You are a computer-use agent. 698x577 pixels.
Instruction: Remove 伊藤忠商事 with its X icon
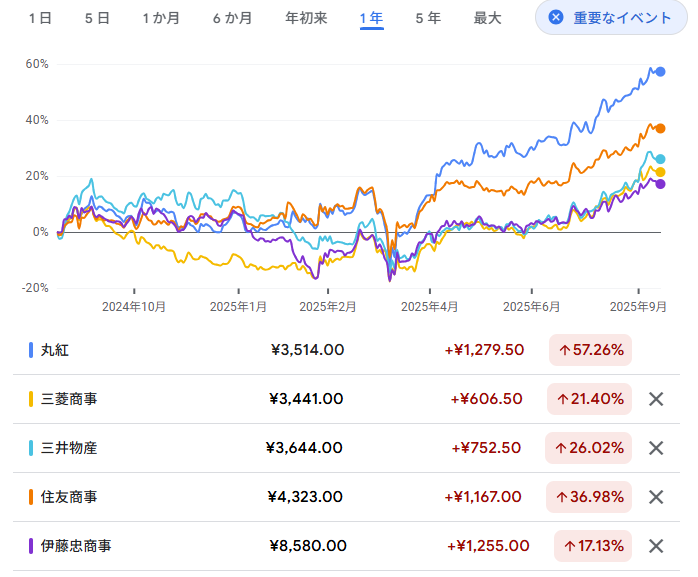coord(656,546)
